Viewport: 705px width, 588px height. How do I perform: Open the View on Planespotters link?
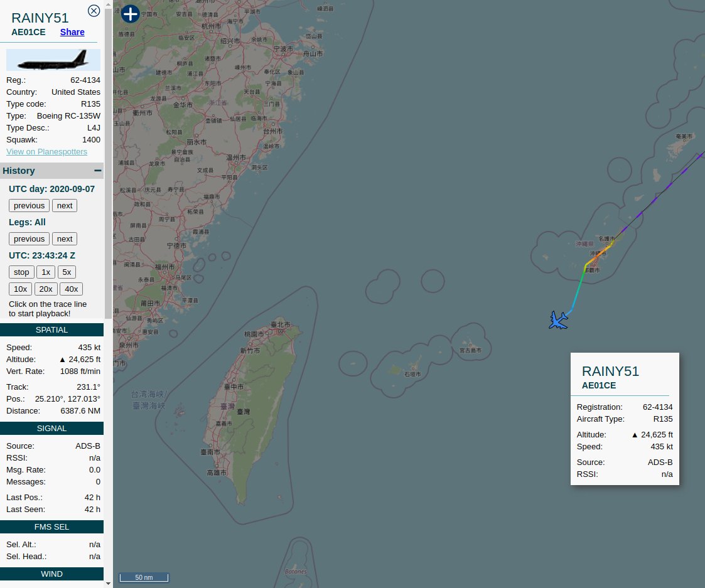(46, 151)
